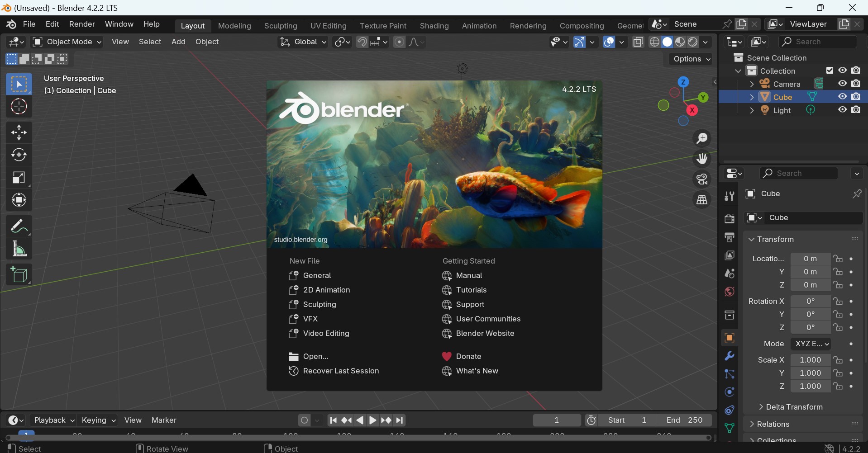The width and height of the screenshot is (868, 453).
Task: Open the Render properties tab
Action: click(730, 219)
